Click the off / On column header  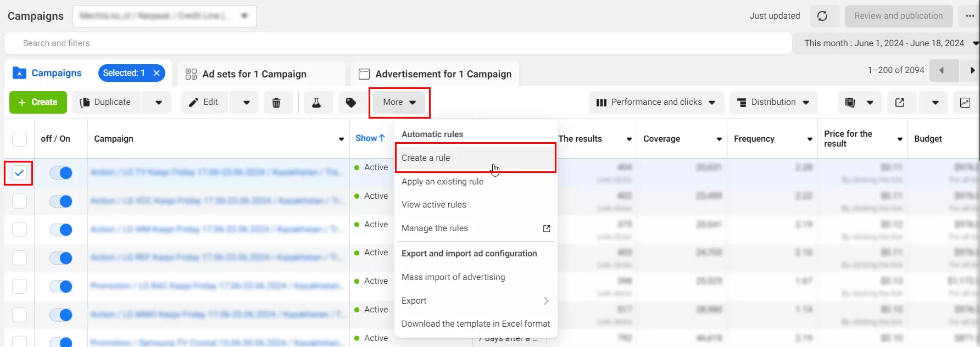[x=55, y=139]
